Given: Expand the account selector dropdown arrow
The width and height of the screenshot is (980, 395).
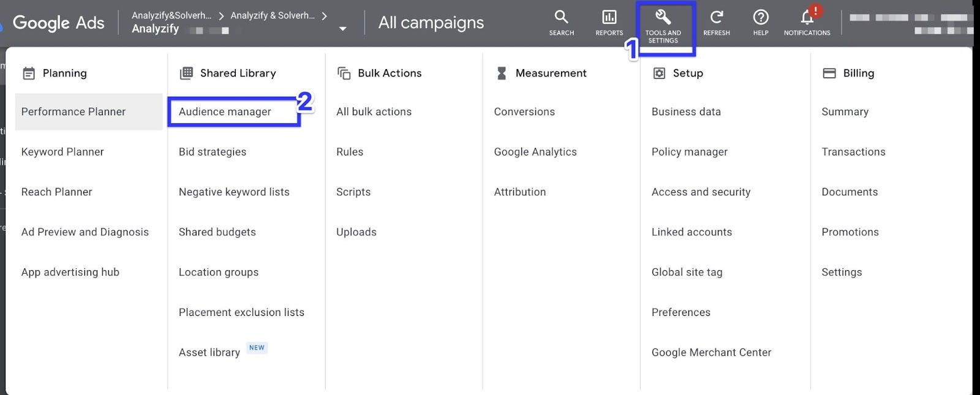Looking at the screenshot, I should [x=343, y=29].
